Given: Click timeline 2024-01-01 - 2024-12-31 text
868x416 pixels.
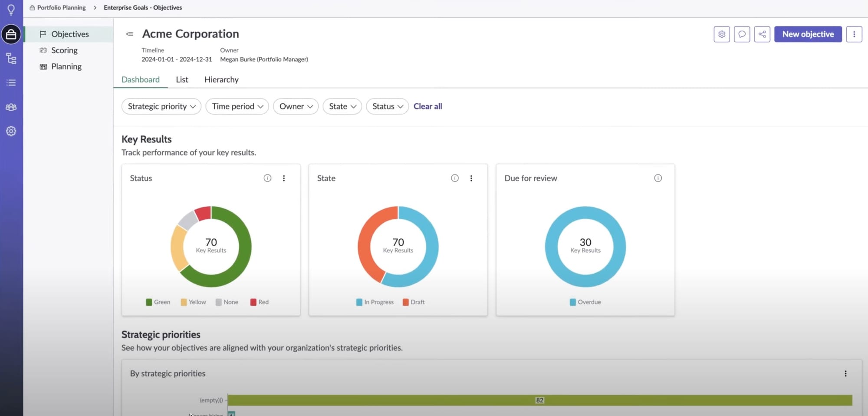Looking at the screenshot, I should 177,59.
